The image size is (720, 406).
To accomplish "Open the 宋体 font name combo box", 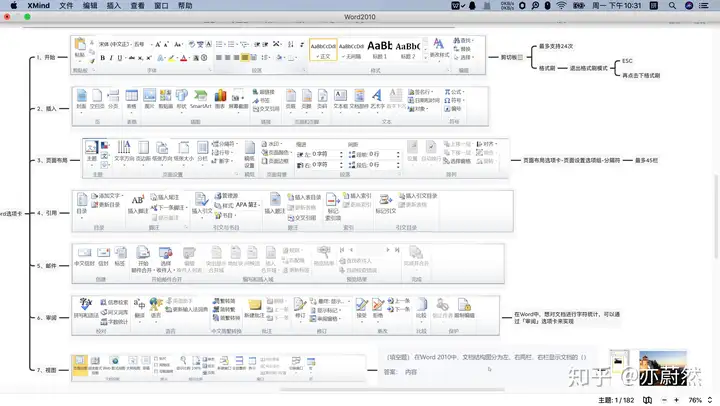I will [x=115, y=45].
